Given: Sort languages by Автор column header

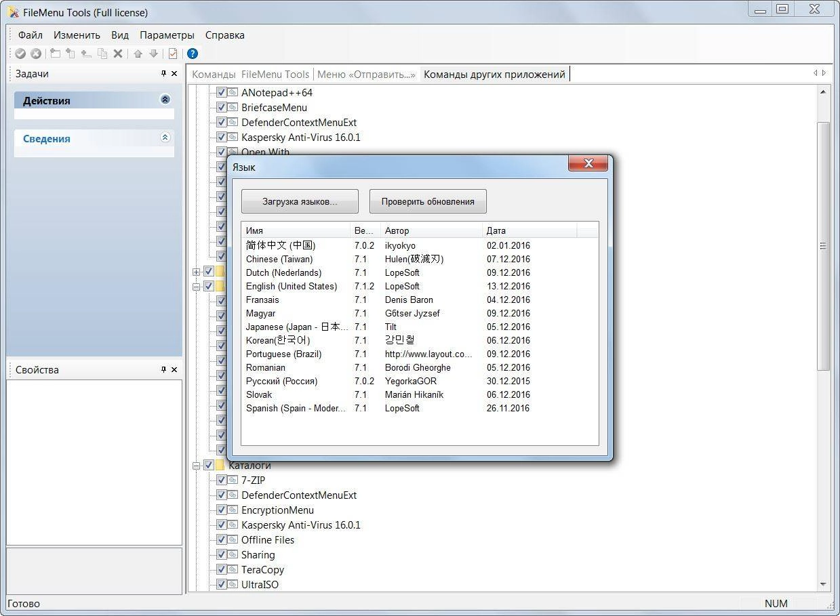Looking at the screenshot, I should coord(431,230).
